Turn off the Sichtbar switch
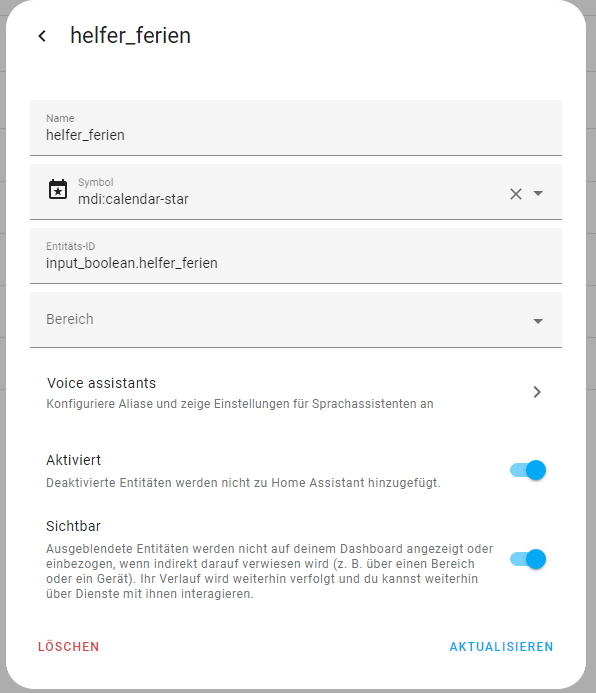The height and width of the screenshot is (693, 596). point(528,560)
